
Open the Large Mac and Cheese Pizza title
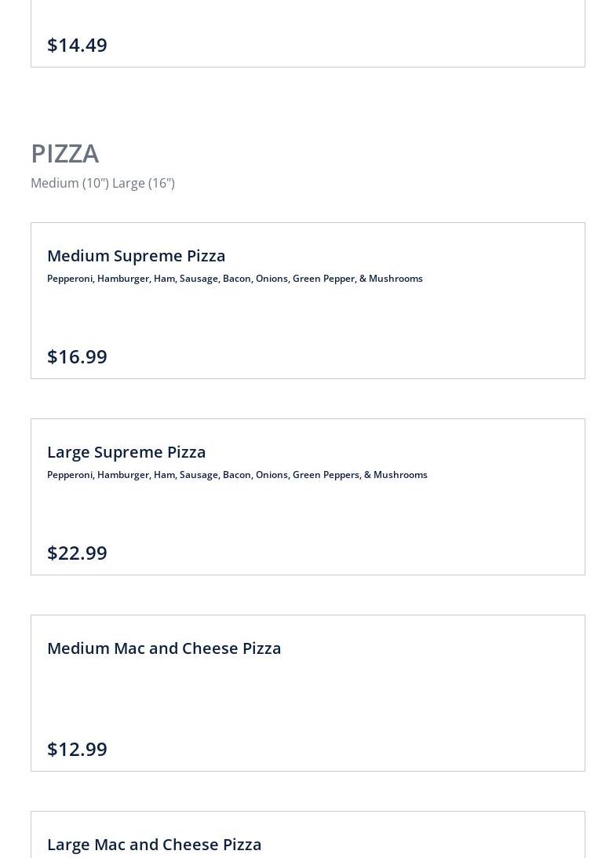[x=155, y=845]
